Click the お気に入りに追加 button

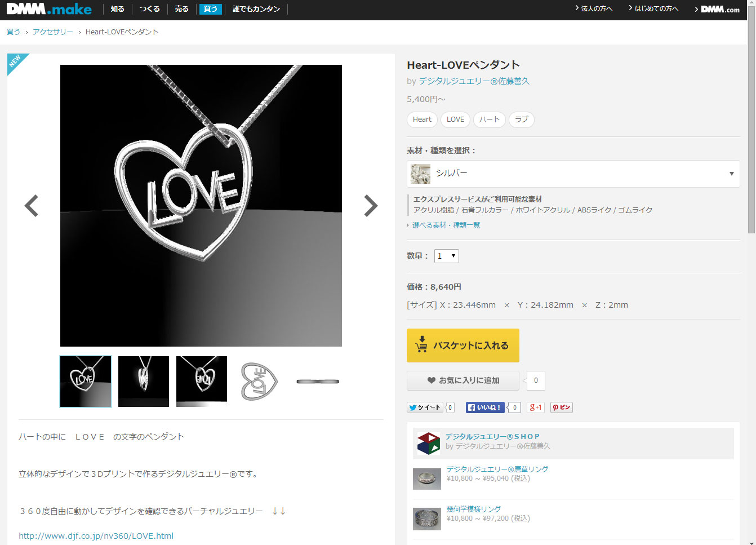463,380
